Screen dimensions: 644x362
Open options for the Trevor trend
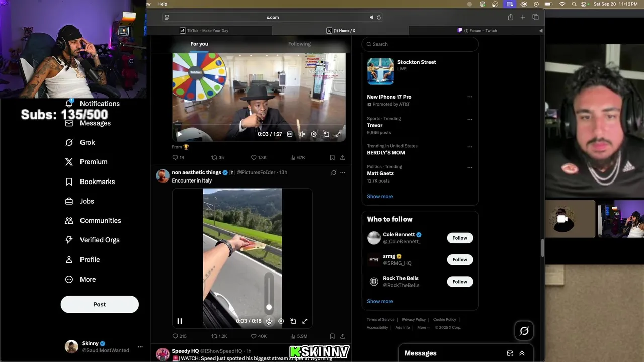[470, 119]
